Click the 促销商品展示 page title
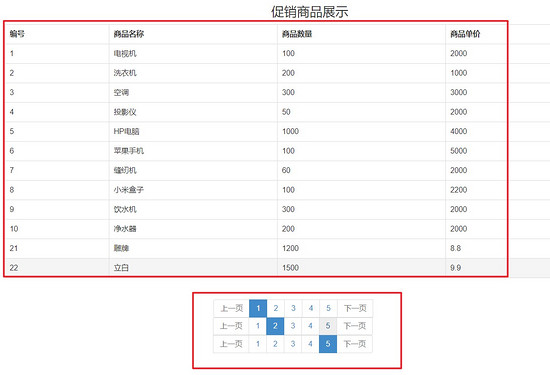This screenshot has width=550, height=375. tap(310, 12)
